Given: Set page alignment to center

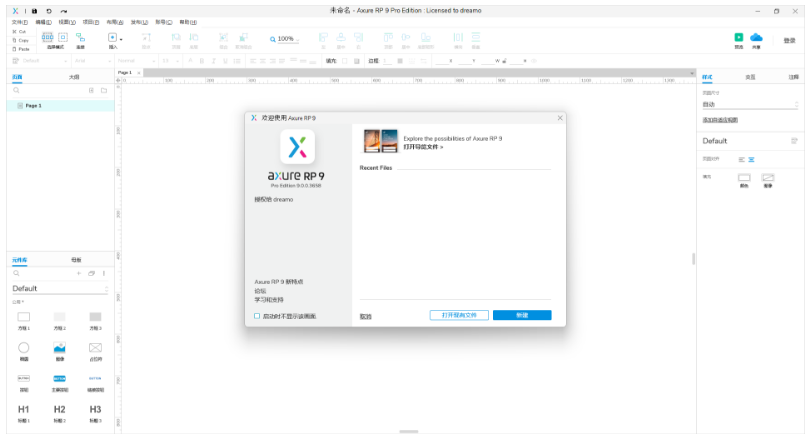Looking at the screenshot, I should (751, 159).
